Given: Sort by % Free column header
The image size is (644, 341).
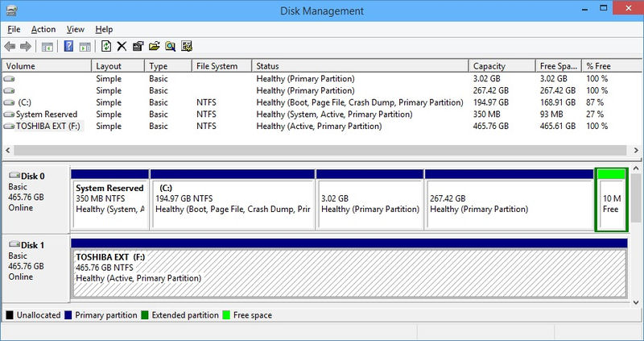Looking at the screenshot, I should coord(611,66).
